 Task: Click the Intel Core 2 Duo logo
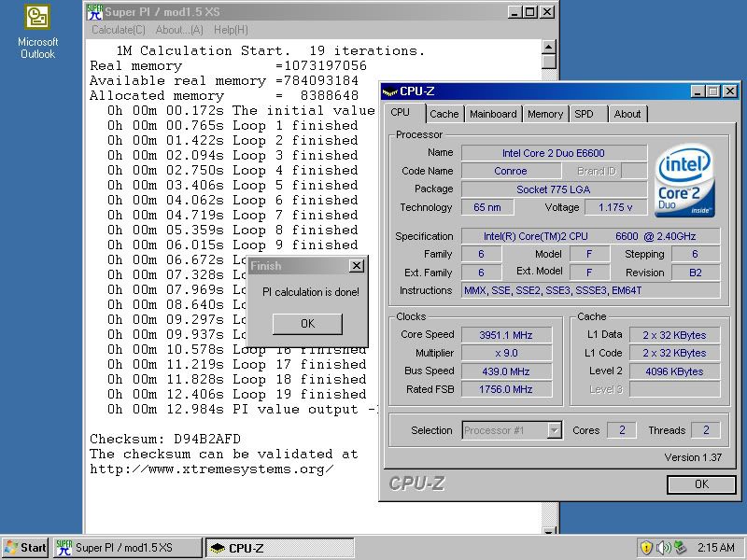tap(684, 180)
